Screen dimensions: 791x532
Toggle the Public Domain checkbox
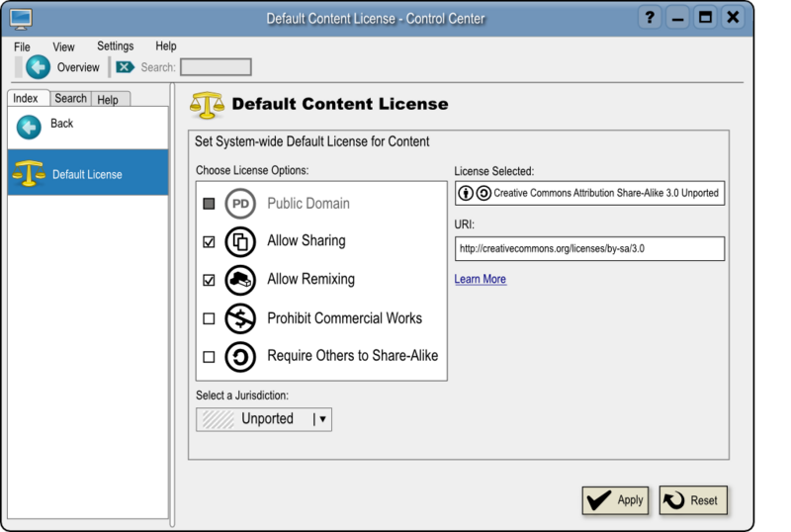209,204
